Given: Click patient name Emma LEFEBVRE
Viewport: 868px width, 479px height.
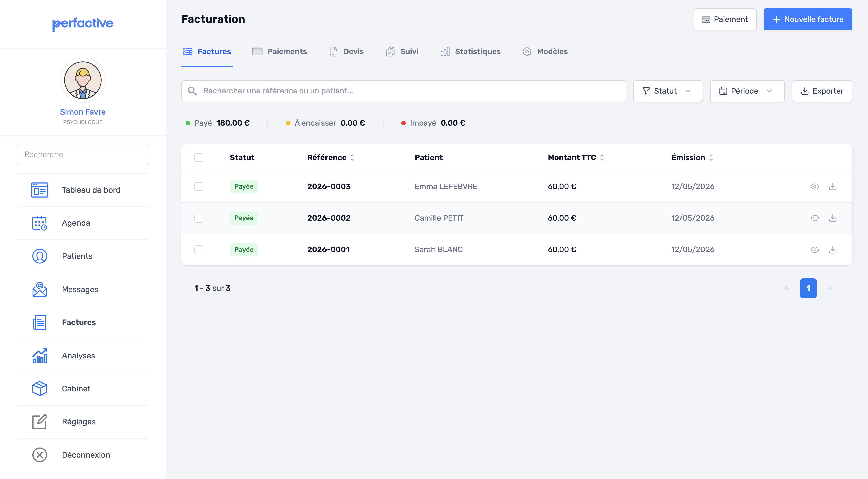Looking at the screenshot, I should (446, 186).
